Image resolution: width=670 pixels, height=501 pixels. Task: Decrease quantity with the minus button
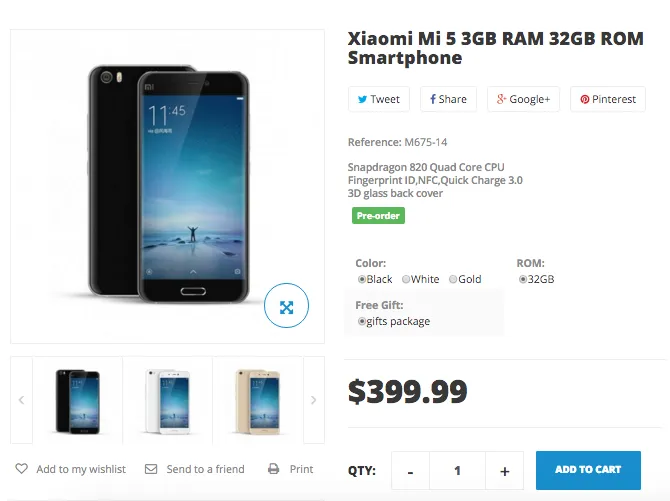click(x=411, y=470)
